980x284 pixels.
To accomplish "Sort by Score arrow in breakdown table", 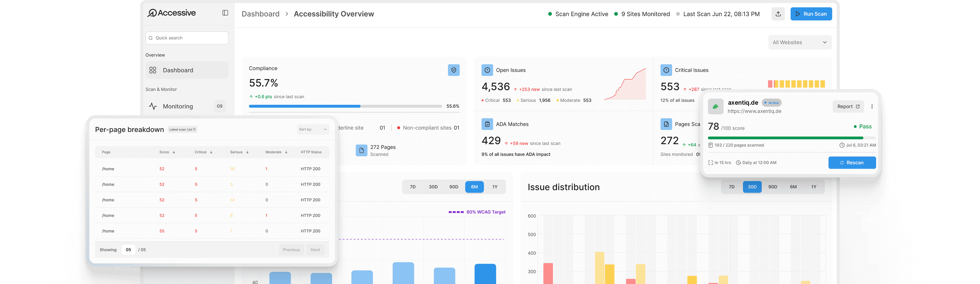I will [x=174, y=152].
